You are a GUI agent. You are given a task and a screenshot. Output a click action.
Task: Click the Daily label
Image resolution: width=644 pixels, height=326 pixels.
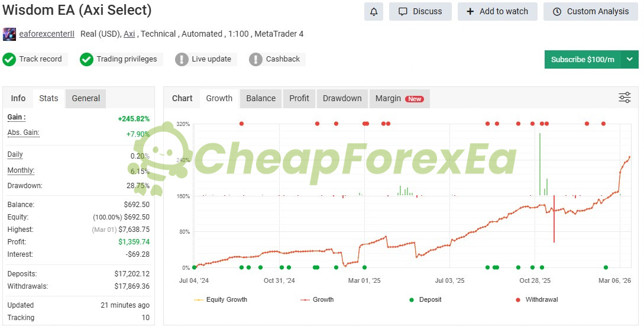click(15, 154)
